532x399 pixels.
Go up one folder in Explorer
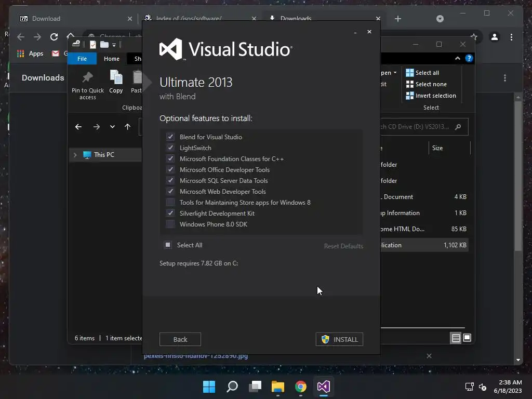click(x=128, y=127)
